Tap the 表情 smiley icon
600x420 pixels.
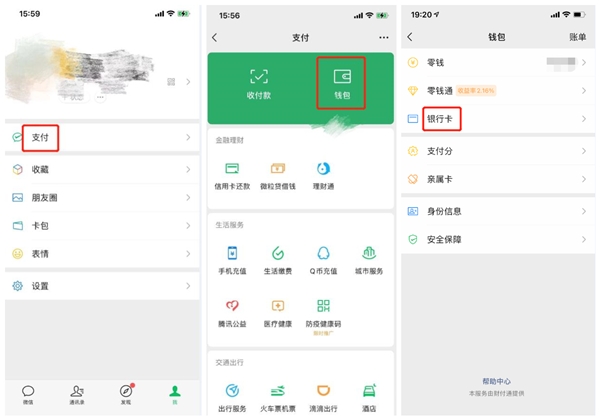click(x=18, y=254)
